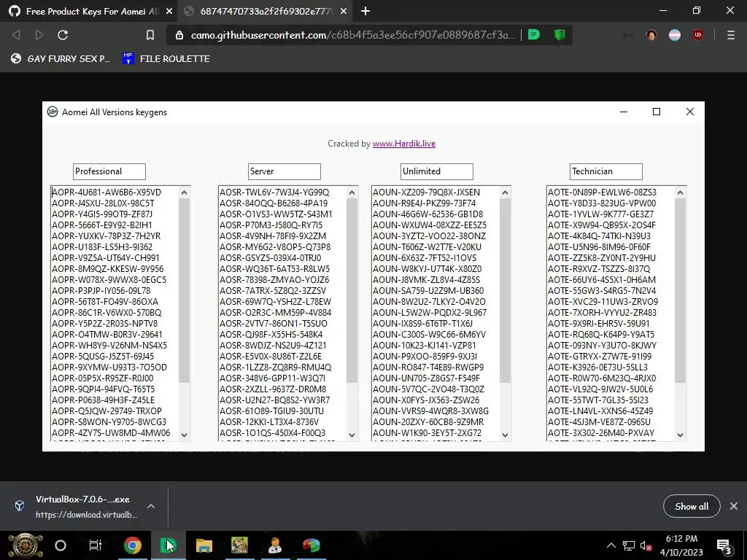Screen dimensions: 747x560
Task: Open the doctor figure taskbar icon
Action: pos(275,545)
